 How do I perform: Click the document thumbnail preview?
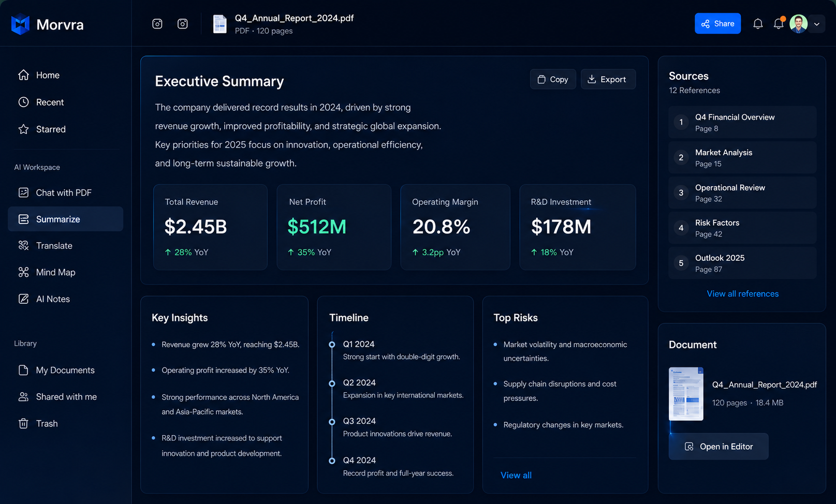(x=686, y=394)
